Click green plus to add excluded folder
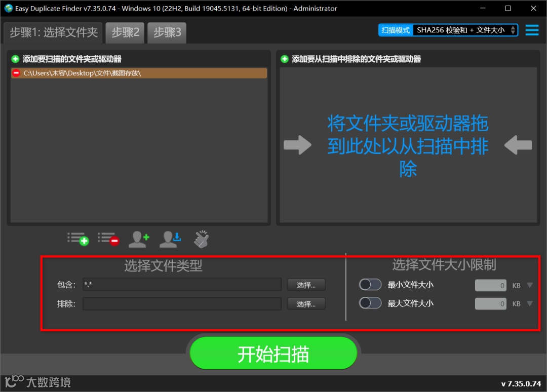Viewport: 547px width, 392px height. 285,59
